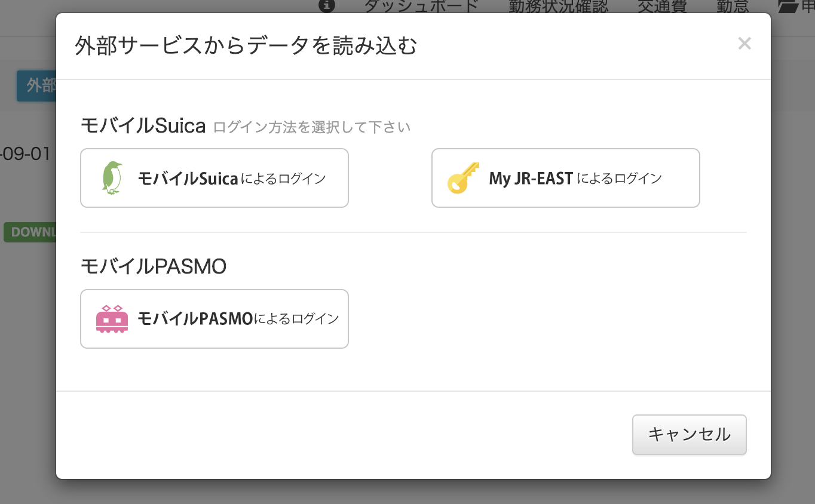Viewport: 815px width, 504px height.
Task: Open the ダッシュボード menu item
Action: (421, 6)
